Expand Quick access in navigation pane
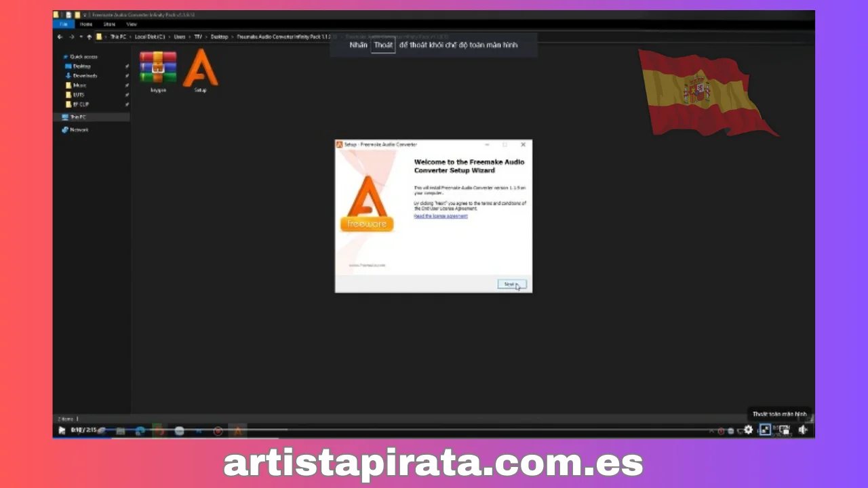This screenshot has width=868, height=488. tap(81, 57)
